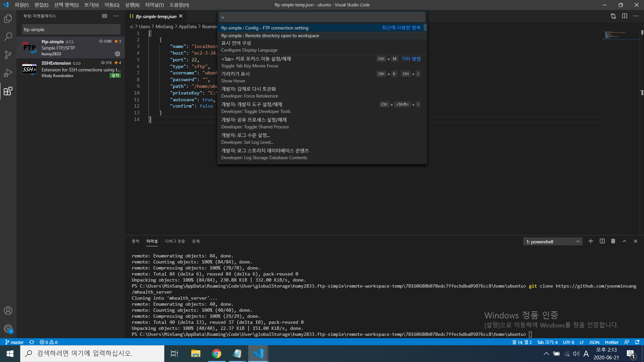Add a new terminal with plus icon
The image size is (644, 362).
click(591, 241)
